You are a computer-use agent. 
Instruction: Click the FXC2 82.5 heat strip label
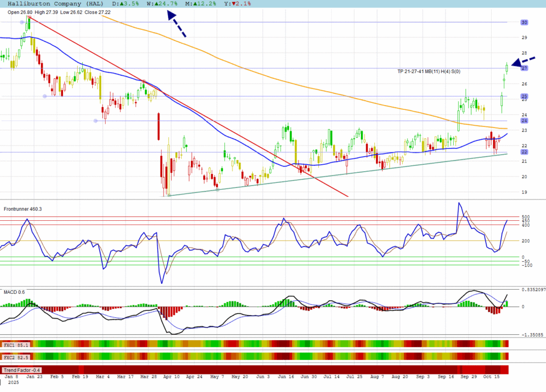15,356
